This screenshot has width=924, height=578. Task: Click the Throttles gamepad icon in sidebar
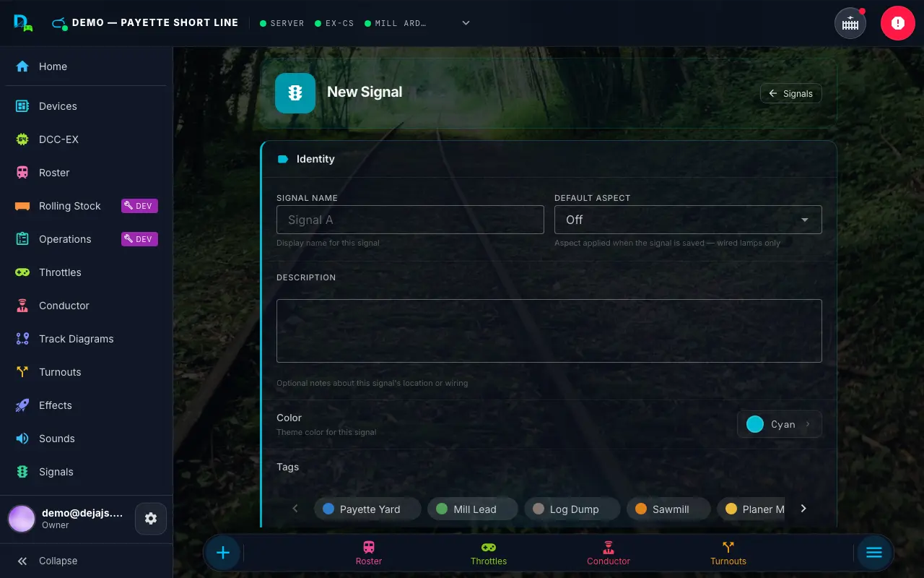coord(22,272)
